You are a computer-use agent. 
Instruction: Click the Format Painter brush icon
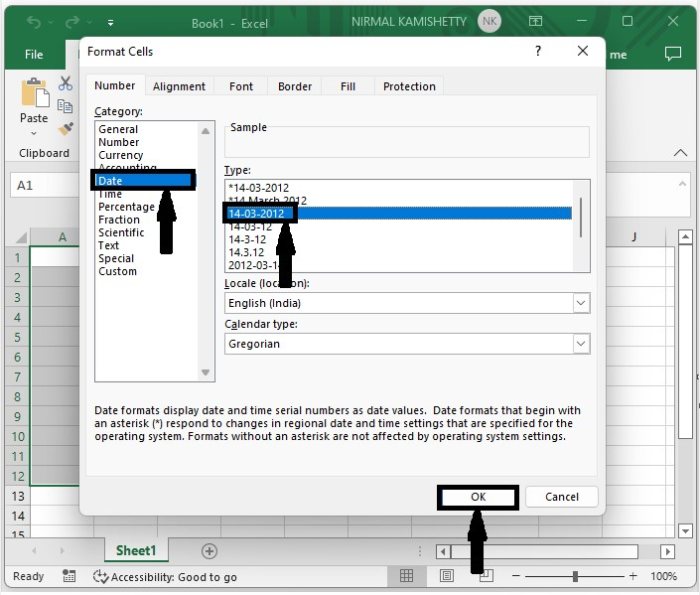[66, 129]
